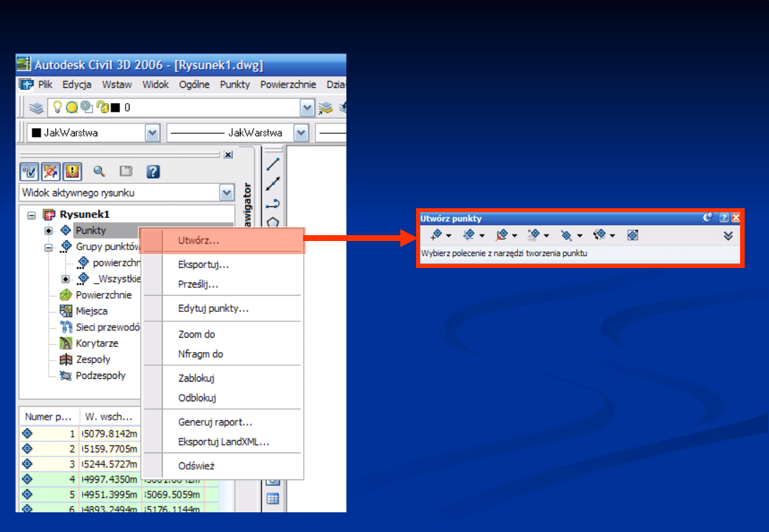Open the Layer Properties Manager icon
This screenshot has height=532, width=769.
pyautogui.click(x=36, y=107)
